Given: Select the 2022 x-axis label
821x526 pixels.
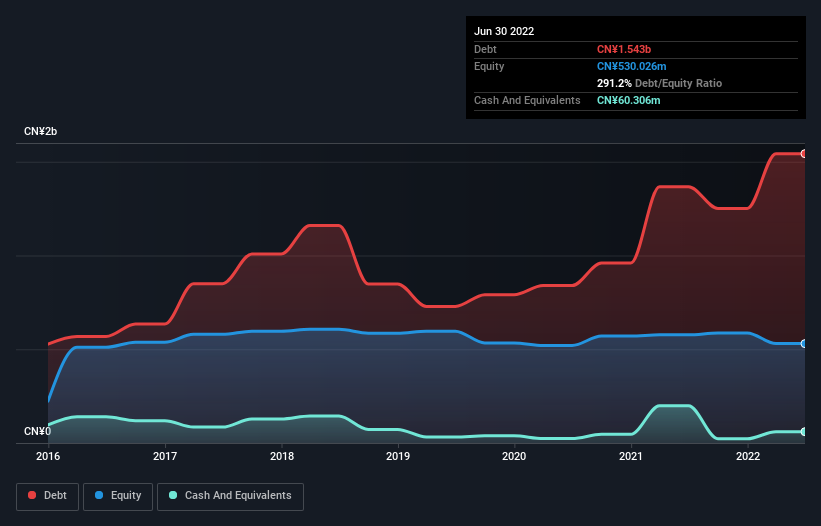Looking at the screenshot, I should tap(748, 456).
